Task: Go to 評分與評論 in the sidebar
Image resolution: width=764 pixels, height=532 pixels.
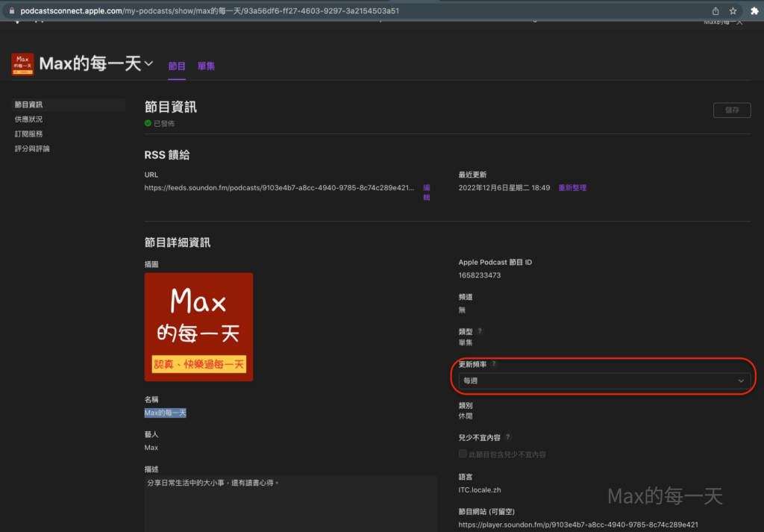Action: coord(32,149)
